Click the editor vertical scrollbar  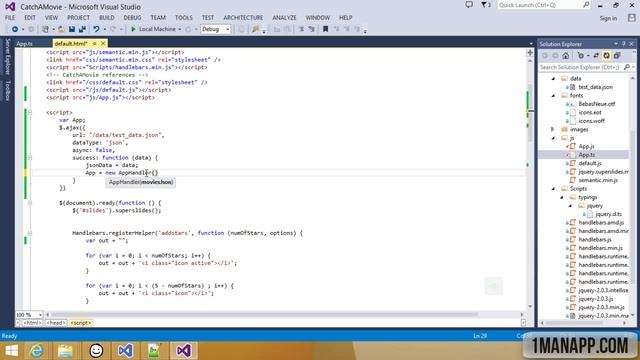tap(530, 183)
